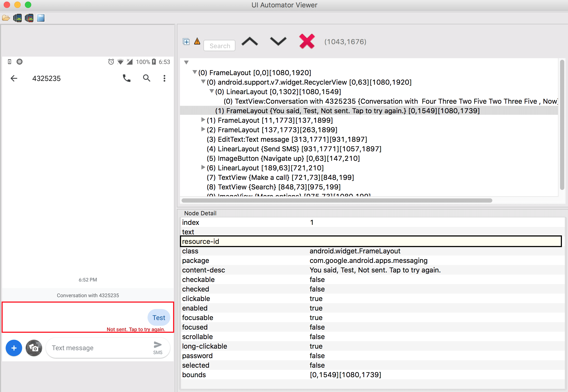Click the horizontal scrollbar under the tree
The height and width of the screenshot is (392, 568).
click(337, 200)
